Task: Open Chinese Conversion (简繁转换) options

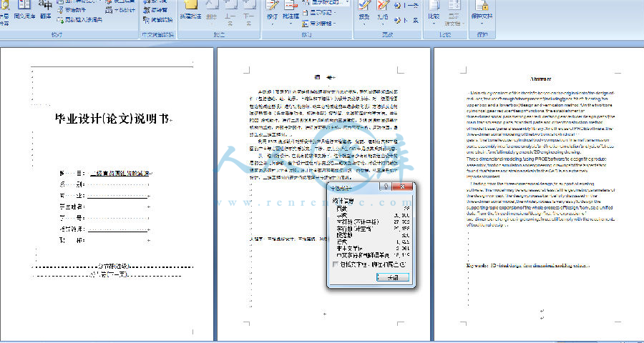Action: [157, 19]
